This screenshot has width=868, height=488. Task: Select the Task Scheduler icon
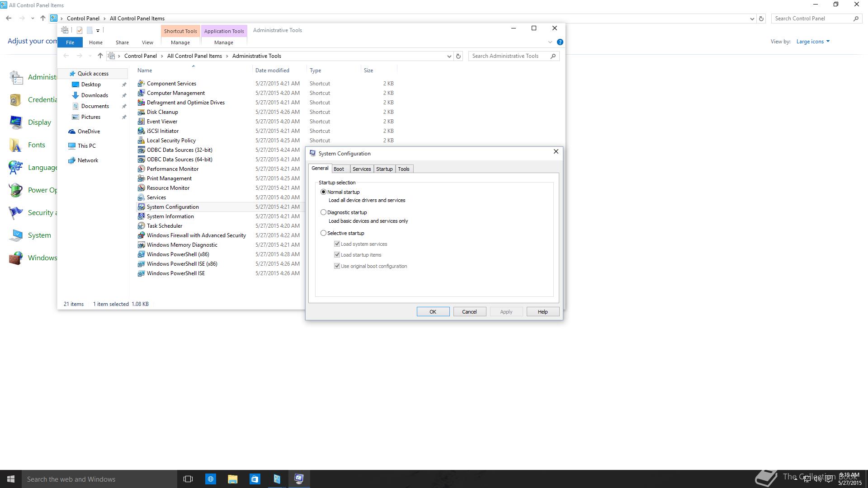point(141,226)
